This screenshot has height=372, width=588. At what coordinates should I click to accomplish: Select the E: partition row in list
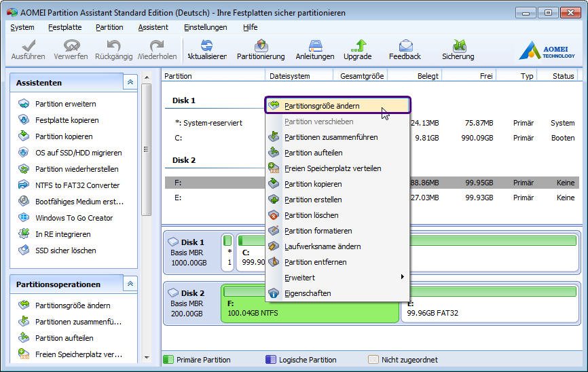(215, 198)
